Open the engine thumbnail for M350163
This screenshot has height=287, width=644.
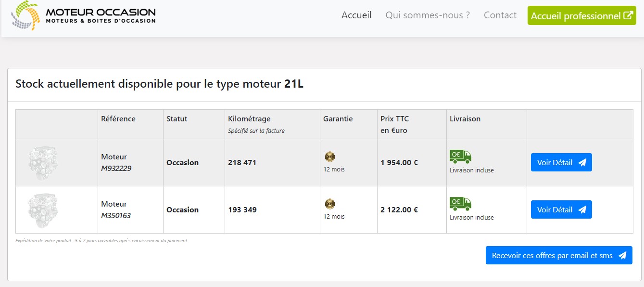pos(43,209)
